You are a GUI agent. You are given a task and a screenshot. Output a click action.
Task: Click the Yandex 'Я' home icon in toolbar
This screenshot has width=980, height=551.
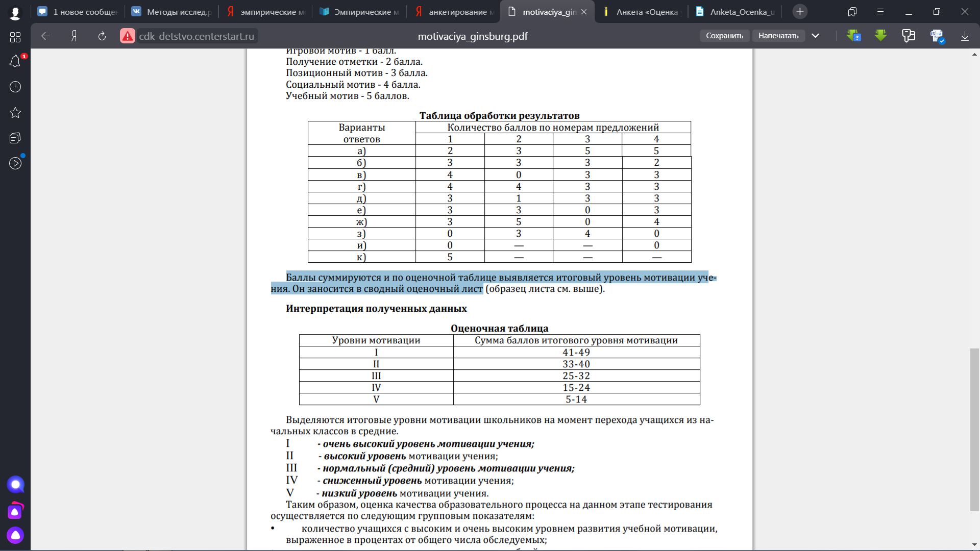click(74, 36)
